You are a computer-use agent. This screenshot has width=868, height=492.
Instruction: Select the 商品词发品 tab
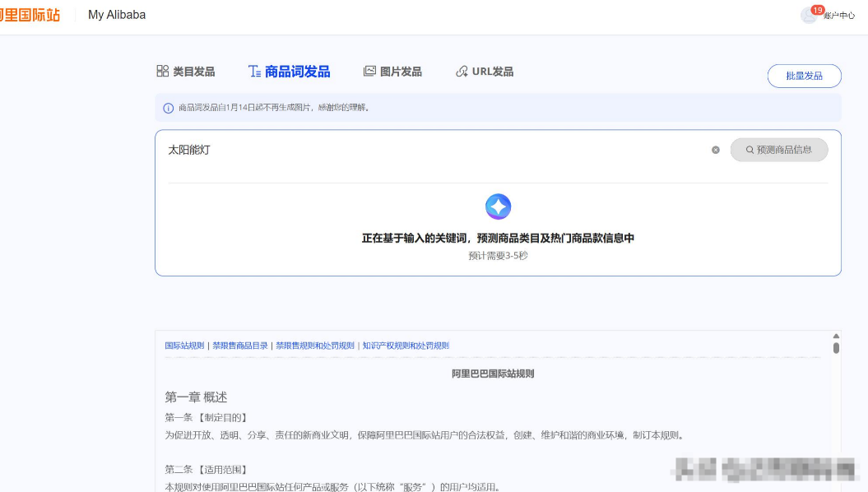point(289,72)
